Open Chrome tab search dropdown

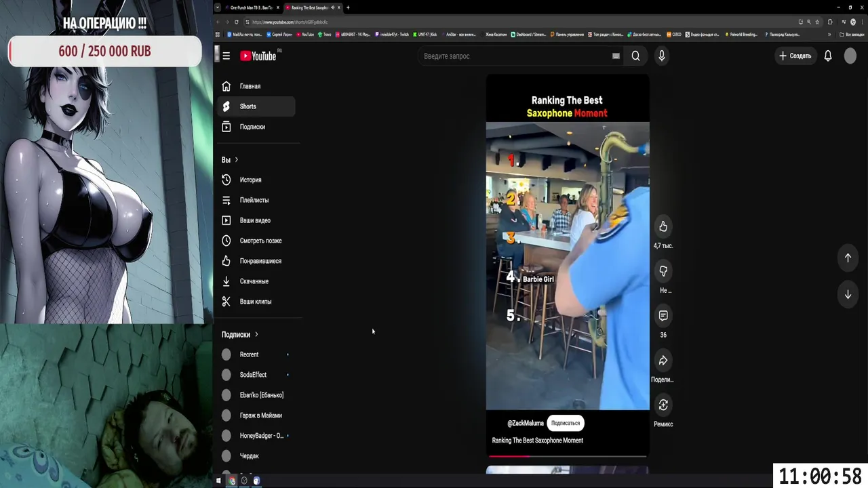pos(218,7)
